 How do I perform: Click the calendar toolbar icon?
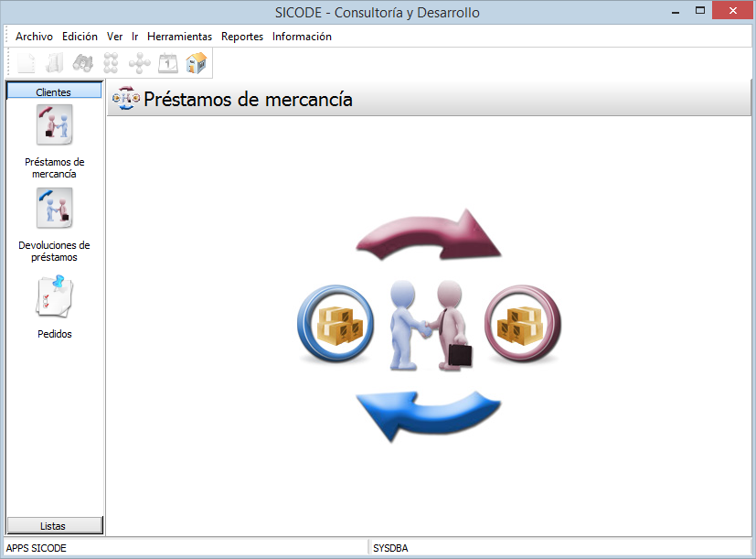(168, 63)
